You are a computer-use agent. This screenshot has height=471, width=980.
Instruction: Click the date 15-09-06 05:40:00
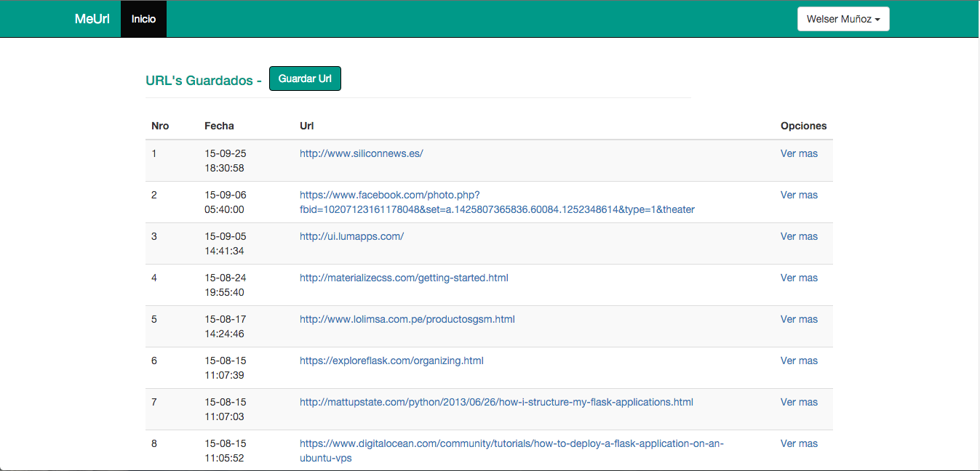point(226,202)
